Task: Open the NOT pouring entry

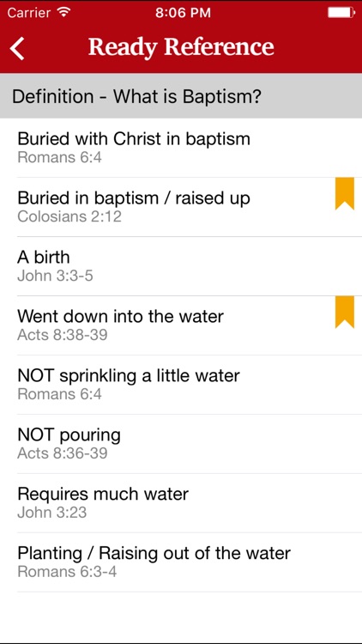Action: [x=181, y=444]
